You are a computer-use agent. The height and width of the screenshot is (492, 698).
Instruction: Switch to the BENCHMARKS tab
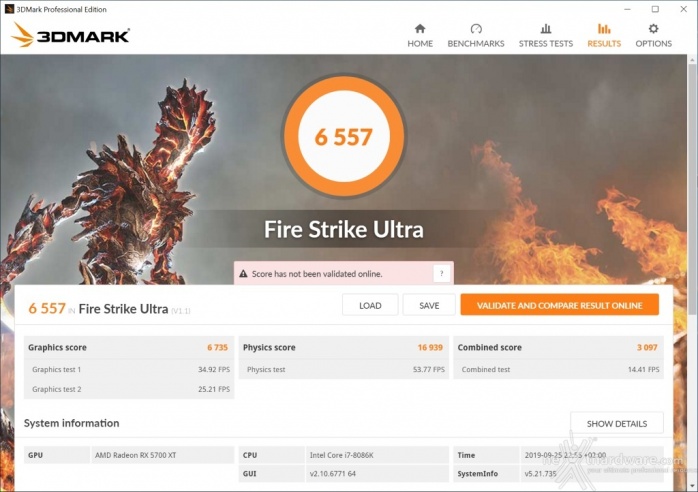476,44
